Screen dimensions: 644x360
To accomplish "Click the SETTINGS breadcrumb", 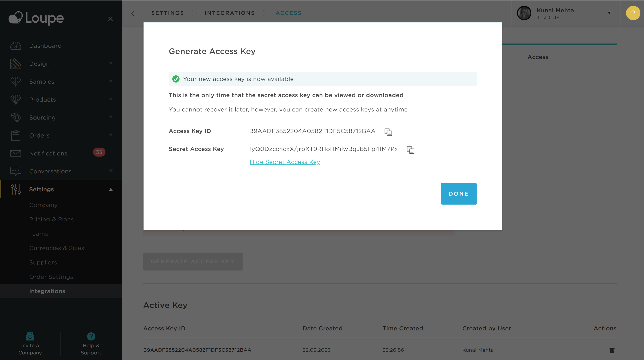I will (x=167, y=13).
